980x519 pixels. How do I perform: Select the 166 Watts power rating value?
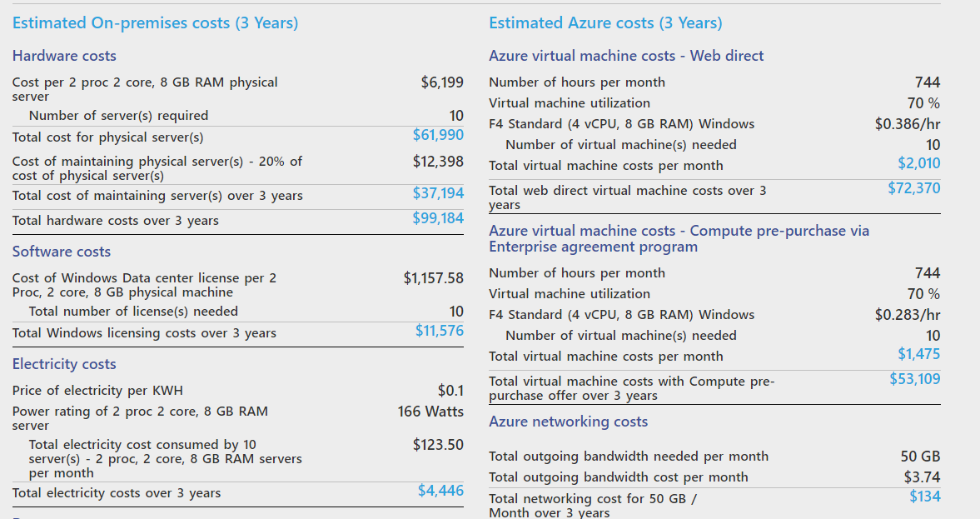pyautogui.click(x=430, y=412)
